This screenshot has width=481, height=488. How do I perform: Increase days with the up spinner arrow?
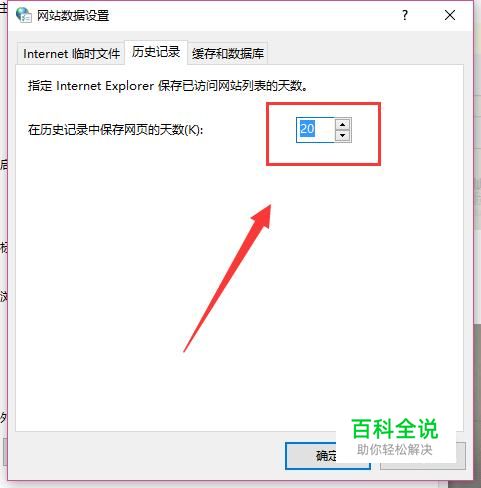tap(343, 124)
